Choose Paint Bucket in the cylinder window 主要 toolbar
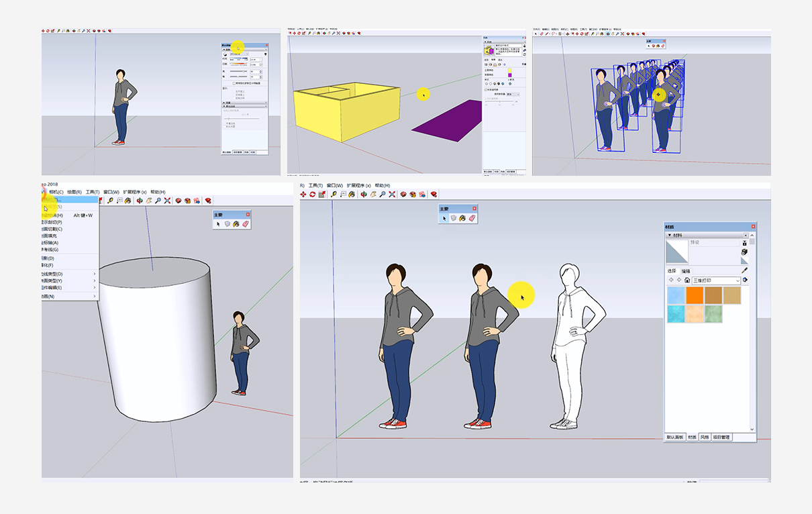812x514 pixels. [236, 224]
